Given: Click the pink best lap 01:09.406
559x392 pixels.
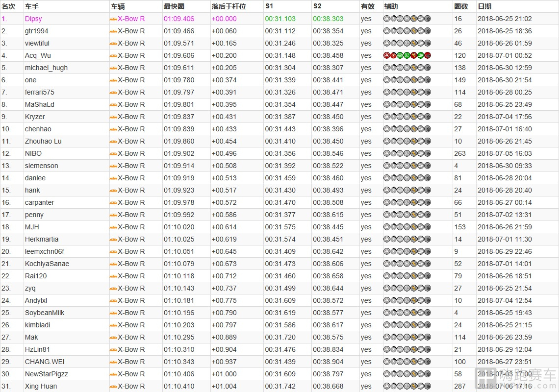Looking at the screenshot, I should tap(179, 19).
